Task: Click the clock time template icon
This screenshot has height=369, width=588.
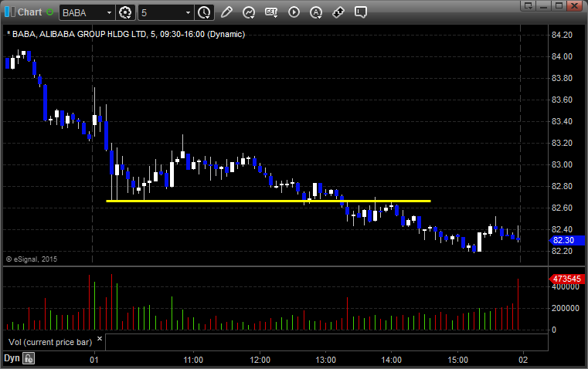Action: [204, 12]
